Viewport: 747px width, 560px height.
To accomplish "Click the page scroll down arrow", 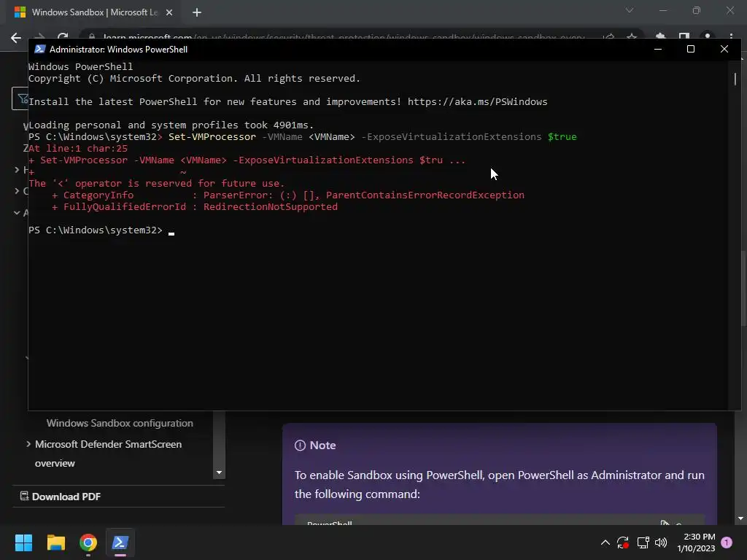I will [740, 518].
